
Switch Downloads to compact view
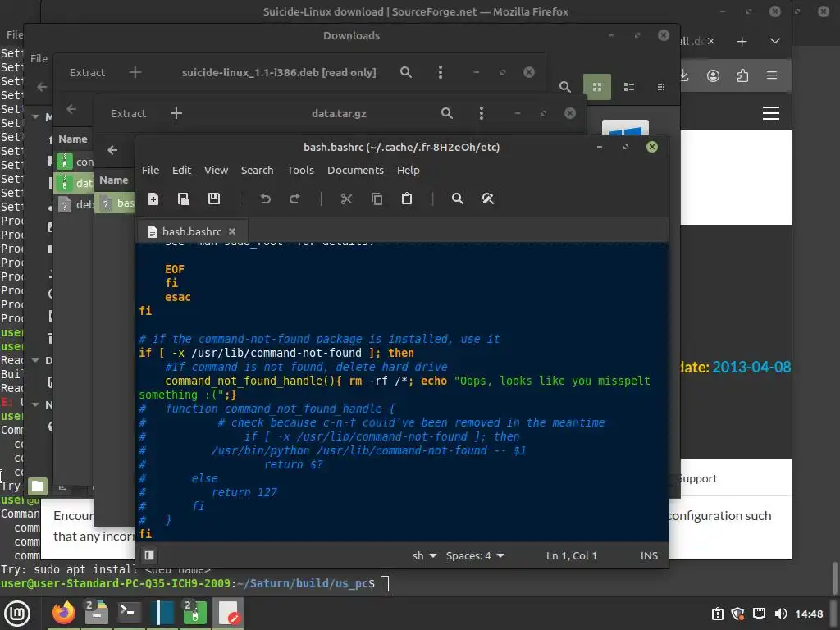(661, 87)
